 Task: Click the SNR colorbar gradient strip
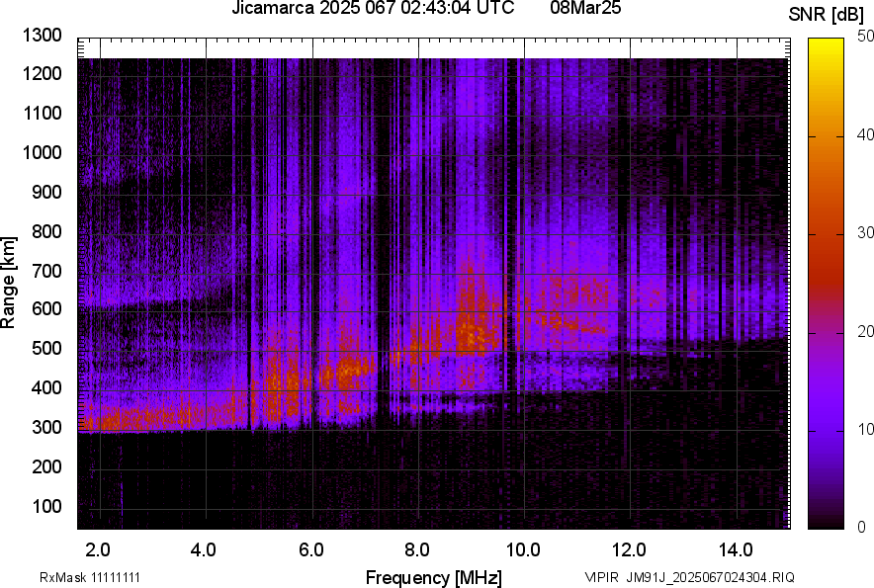tap(827, 284)
